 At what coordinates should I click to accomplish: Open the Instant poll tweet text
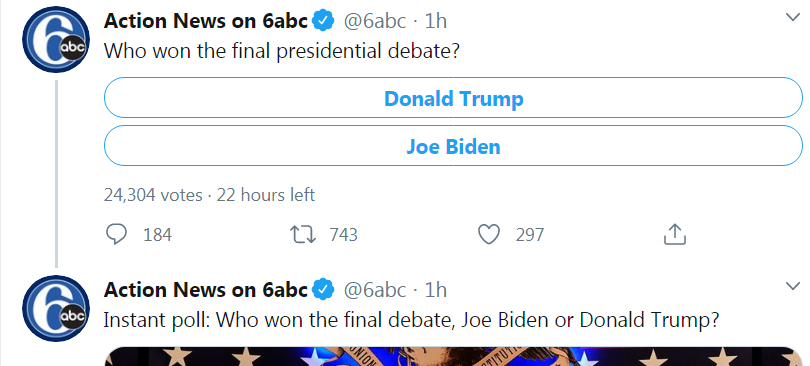click(411, 320)
